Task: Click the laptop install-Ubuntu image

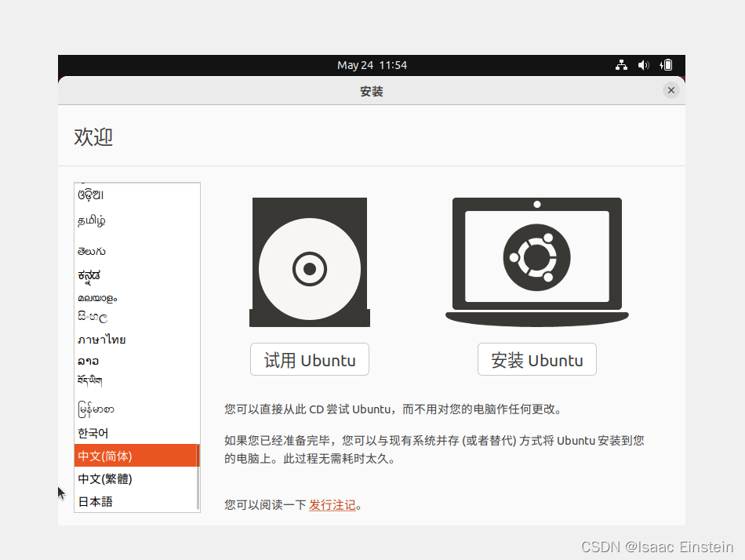Action: (537, 262)
